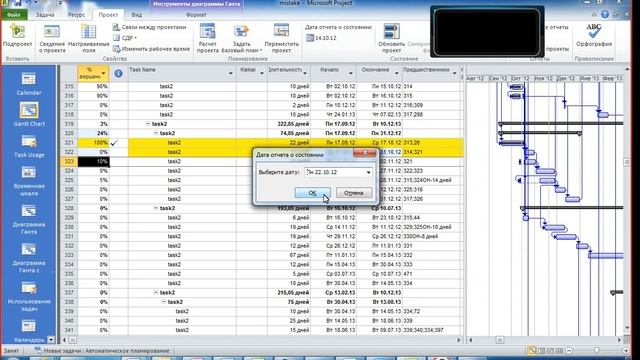Switch to Calendar view in sidebar

(x=29, y=84)
